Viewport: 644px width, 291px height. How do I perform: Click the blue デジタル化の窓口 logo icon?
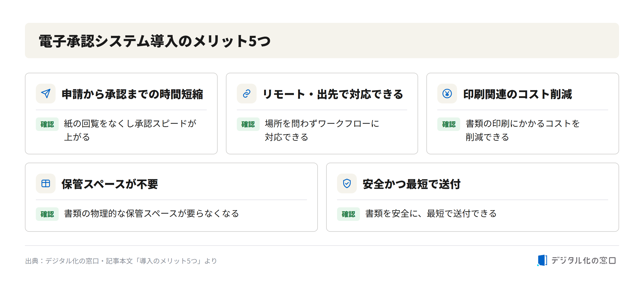point(542,260)
